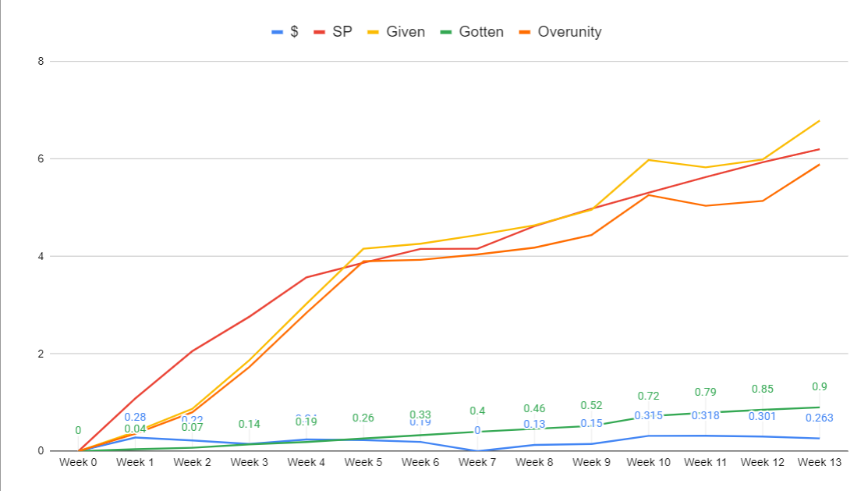Click the green data label 0.04
The width and height of the screenshot is (868, 491).
pyautogui.click(x=135, y=429)
